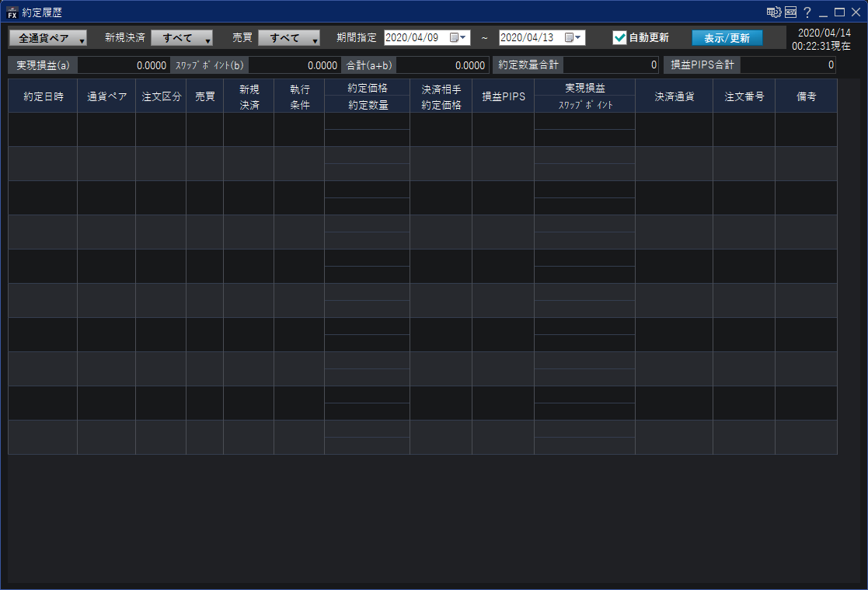This screenshot has width=868, height=590.
Task: Open the 新規決済 すべて dropdown
Action: [x=182, y=37]
